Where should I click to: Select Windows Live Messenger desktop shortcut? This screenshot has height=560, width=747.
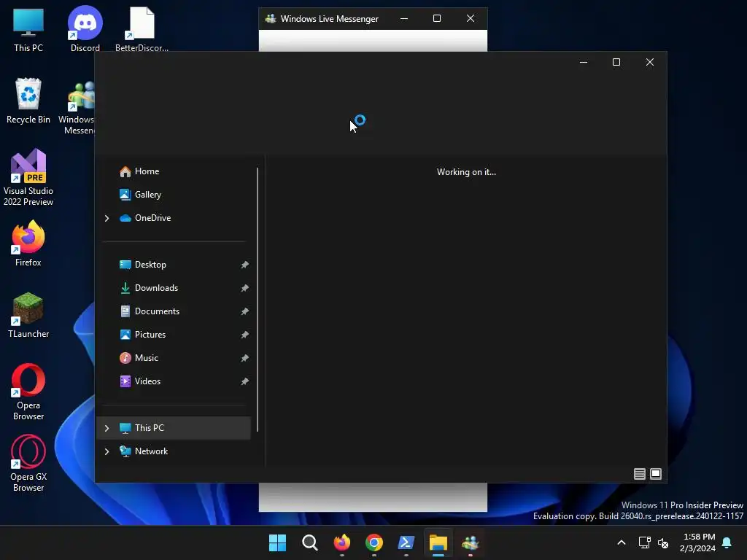tap(77, 108)
